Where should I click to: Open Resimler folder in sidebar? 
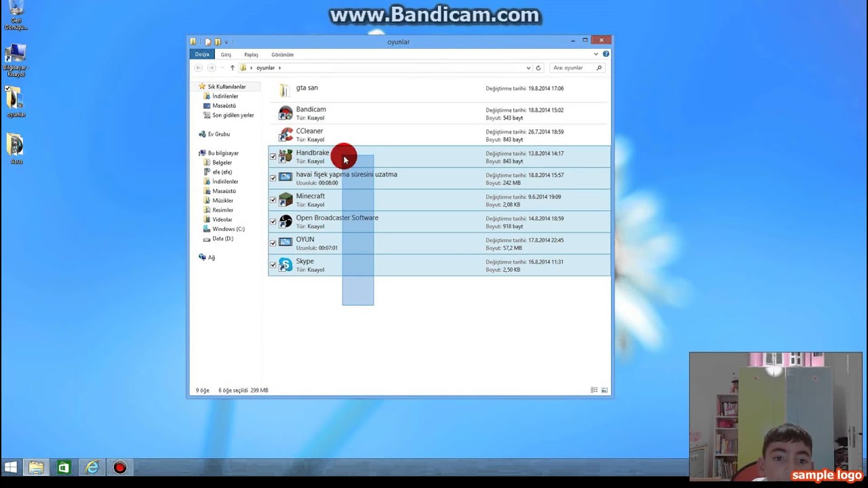[222, 210]
